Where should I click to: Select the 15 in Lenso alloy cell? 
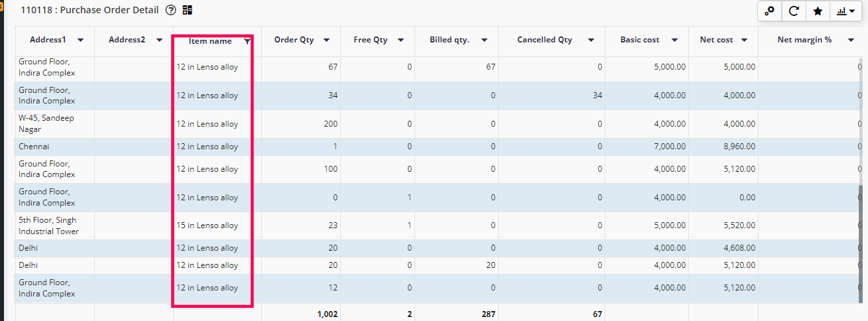click(x=207, y=225)
